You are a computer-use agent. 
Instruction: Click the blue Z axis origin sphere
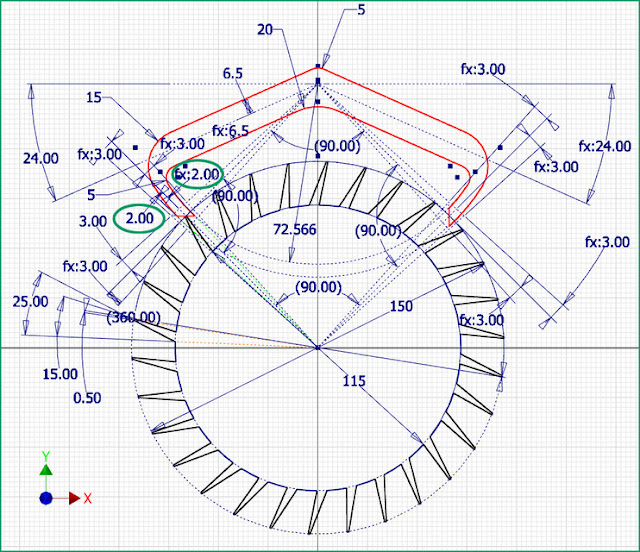pos(46,499)
